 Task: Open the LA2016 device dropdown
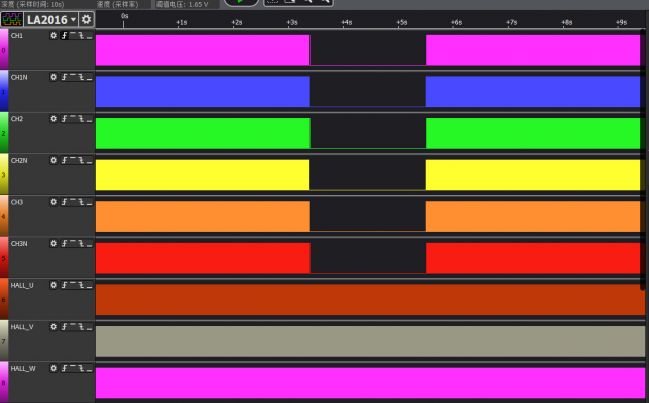tap(73, 19)
